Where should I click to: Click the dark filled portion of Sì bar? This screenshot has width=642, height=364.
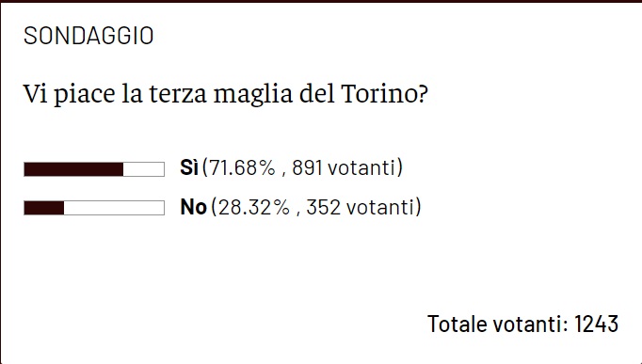(73, 169)
